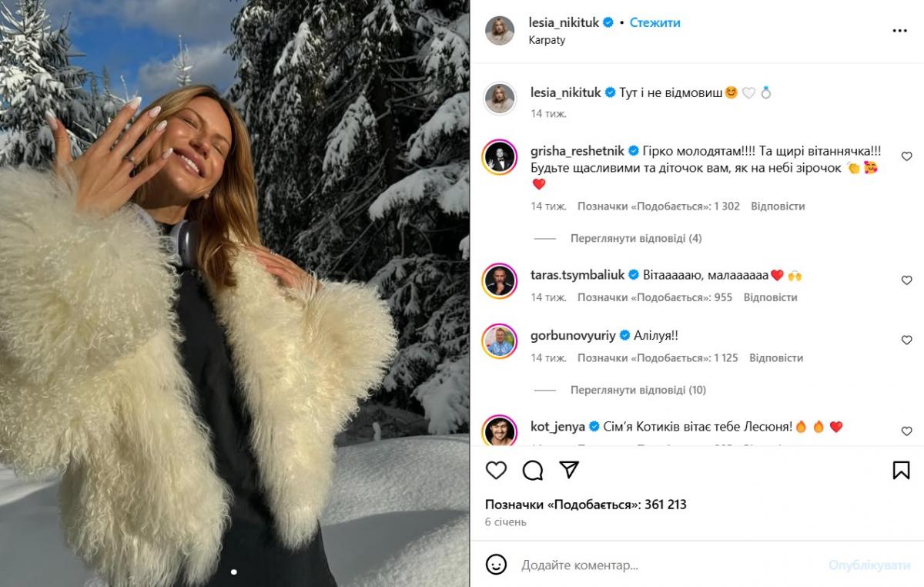Reply to taras.tsymbaliuk's comment

coord(773,297)
